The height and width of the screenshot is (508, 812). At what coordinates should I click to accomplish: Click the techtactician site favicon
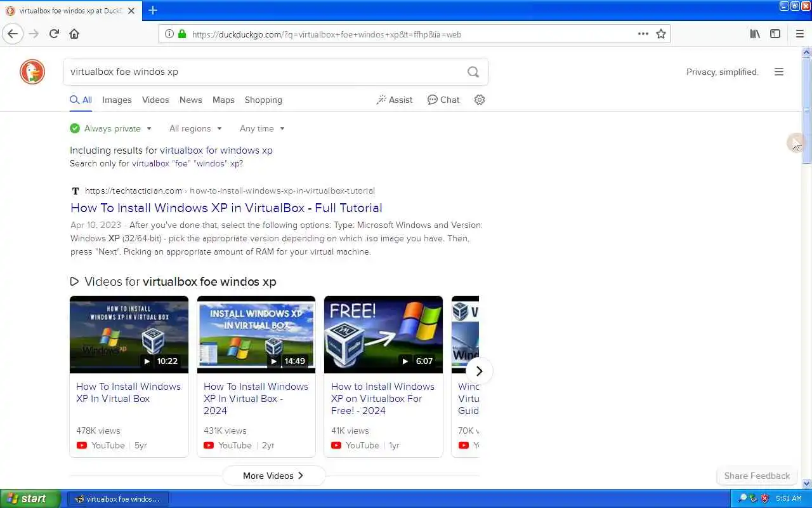pyautogui.click(x=75, y=190)
